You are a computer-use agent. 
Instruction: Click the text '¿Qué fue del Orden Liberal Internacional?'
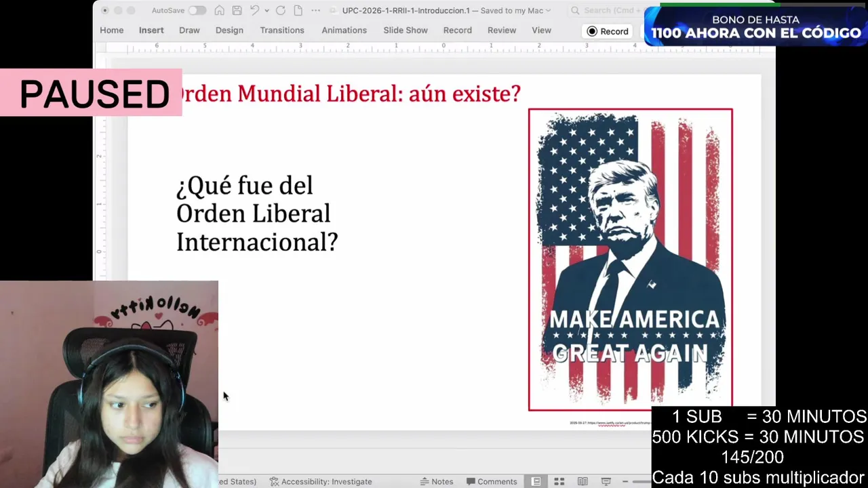257,213
